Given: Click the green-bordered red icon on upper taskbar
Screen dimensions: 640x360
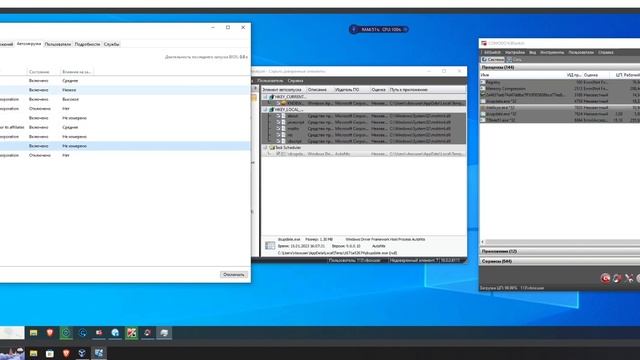Looking at the screenshot, I should (x=131, y=333).
